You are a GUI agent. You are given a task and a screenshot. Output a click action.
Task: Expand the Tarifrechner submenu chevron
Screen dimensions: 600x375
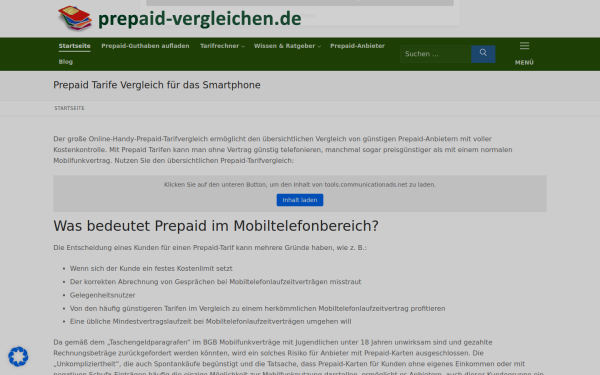coord(243,46)
